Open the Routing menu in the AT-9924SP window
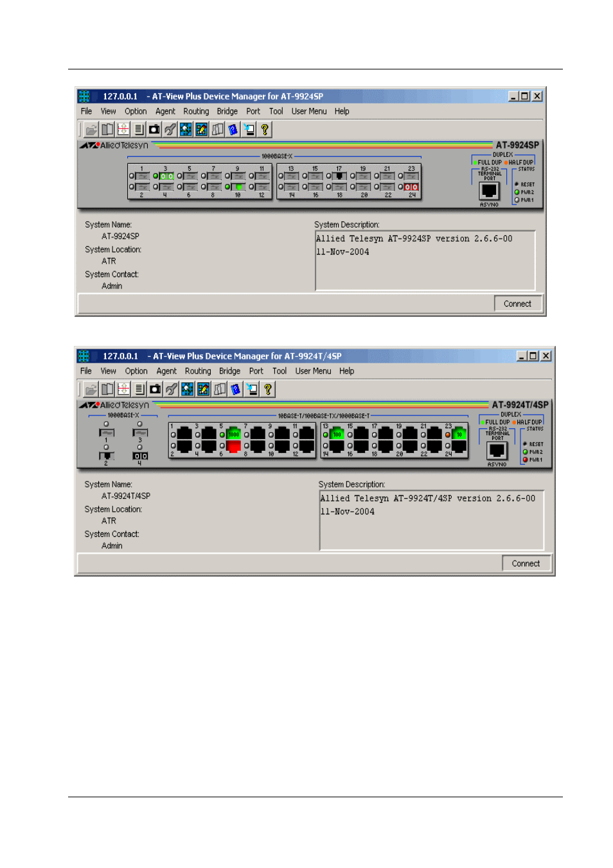The height and width of the screenshot is (868, 613). coord(196,111)
